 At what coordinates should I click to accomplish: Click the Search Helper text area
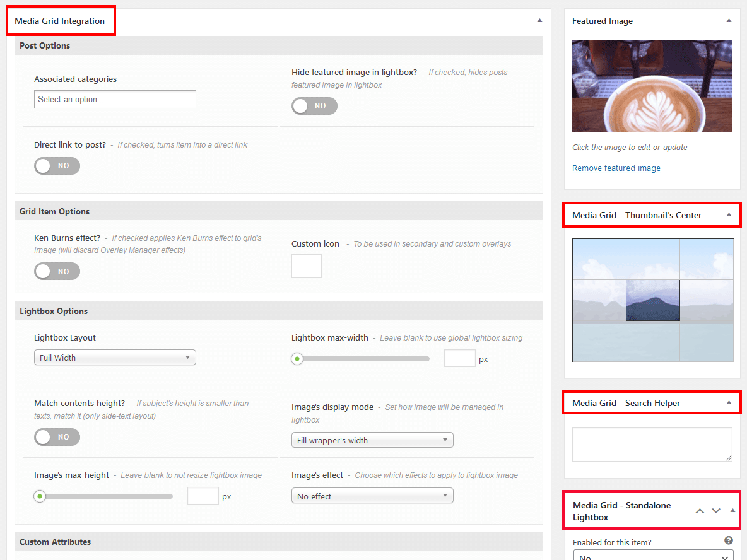coord(652,444)
